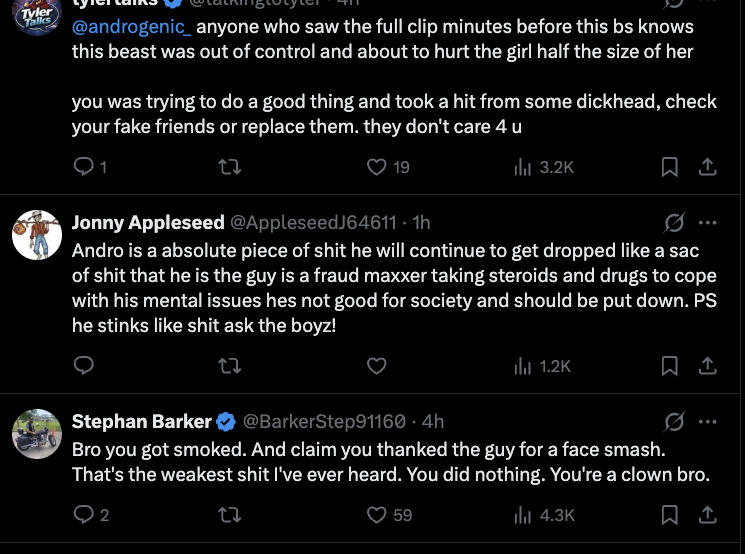The height and width of the screenshot is (554, 745).
Task: Open the @BarkerStep91160 handle link
Action: click(324, 421)
